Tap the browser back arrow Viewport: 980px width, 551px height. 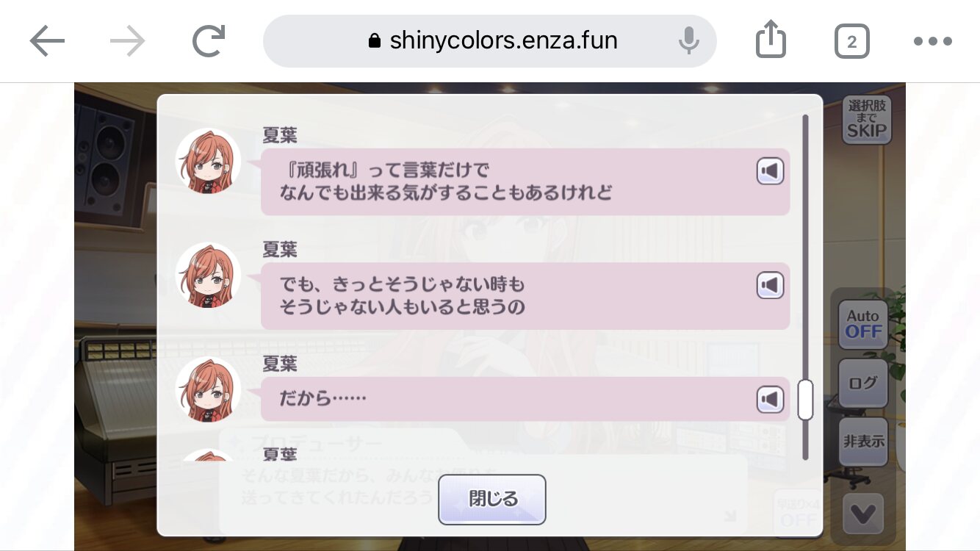(x=48, y=41)
